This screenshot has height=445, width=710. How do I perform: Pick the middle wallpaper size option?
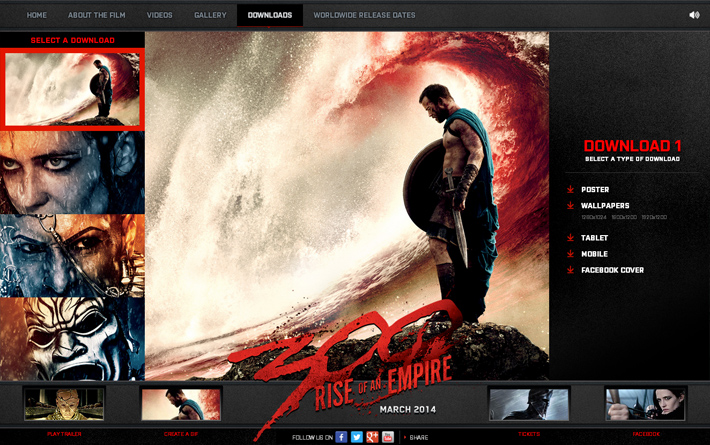pyautogui.click(x=624, y=217)
